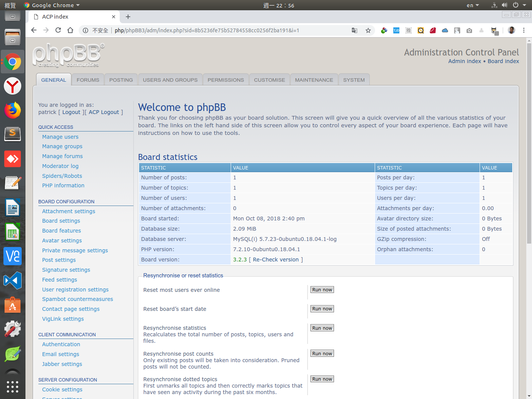Open the Chrome profile avatar
Image resolution: width=532 pixels, height=399 pixels.
pos(511,30)
